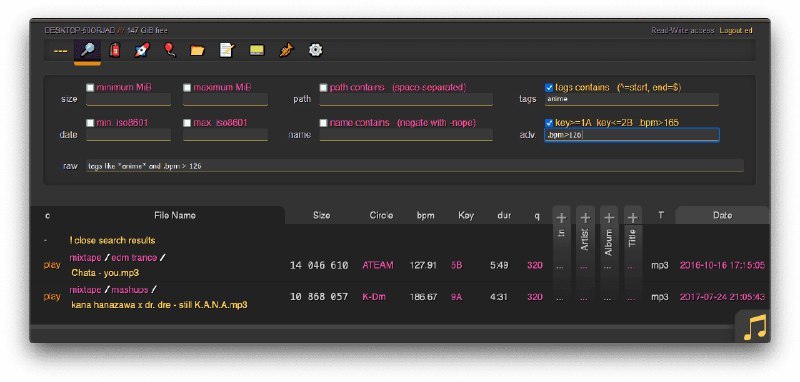The width and height of the screenshot is (800, 382).
Task: Uncheck the tags contains checkbox
Action: (x=549, y=88)
